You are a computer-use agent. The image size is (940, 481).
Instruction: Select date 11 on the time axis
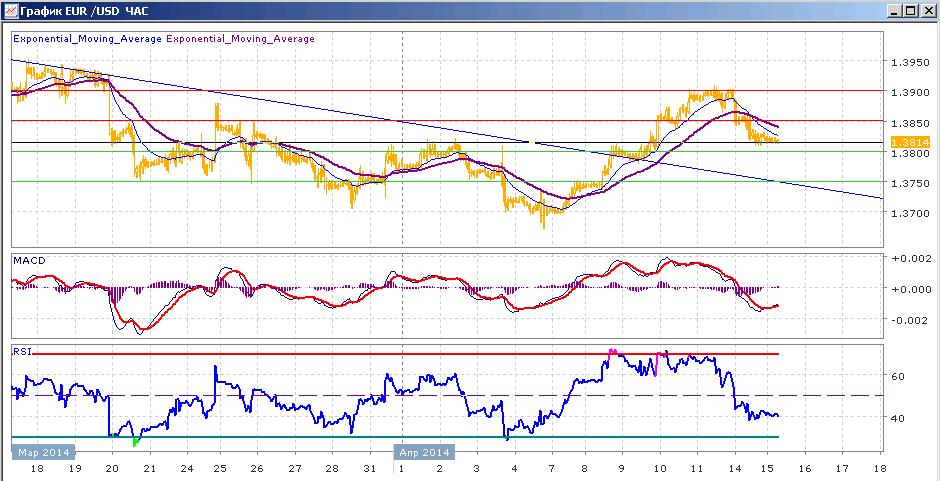(x=696, y=469)
